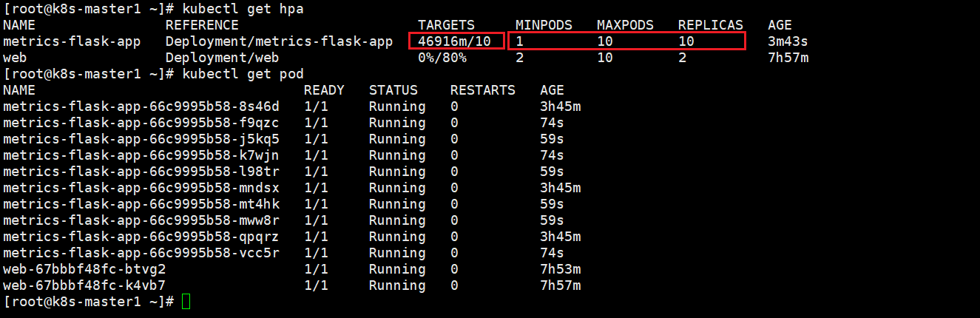The height and width of the screenshot is (318, 980).
Task: Click the STATUS column header
Action: tap(393, 90)
